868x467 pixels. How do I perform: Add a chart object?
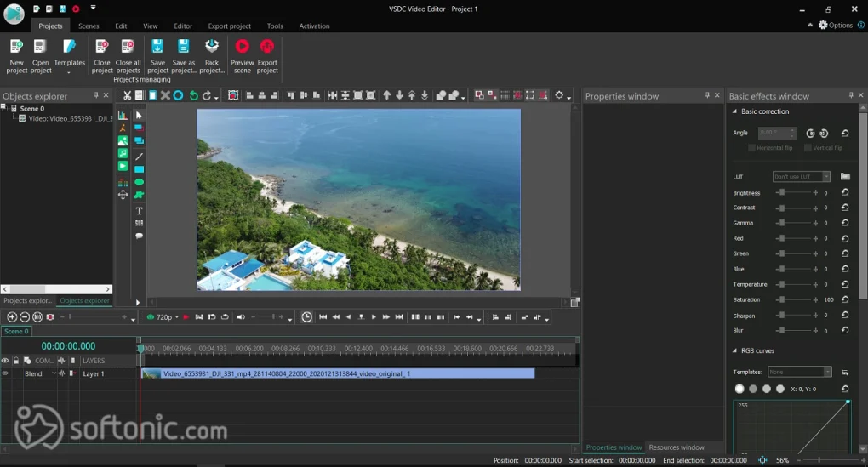pos(123,115)
